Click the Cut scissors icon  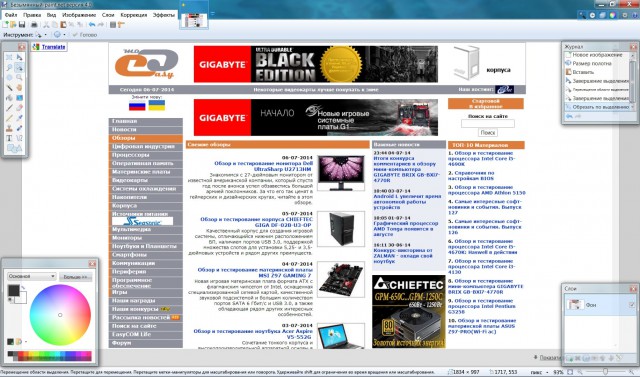pos(46,25)
